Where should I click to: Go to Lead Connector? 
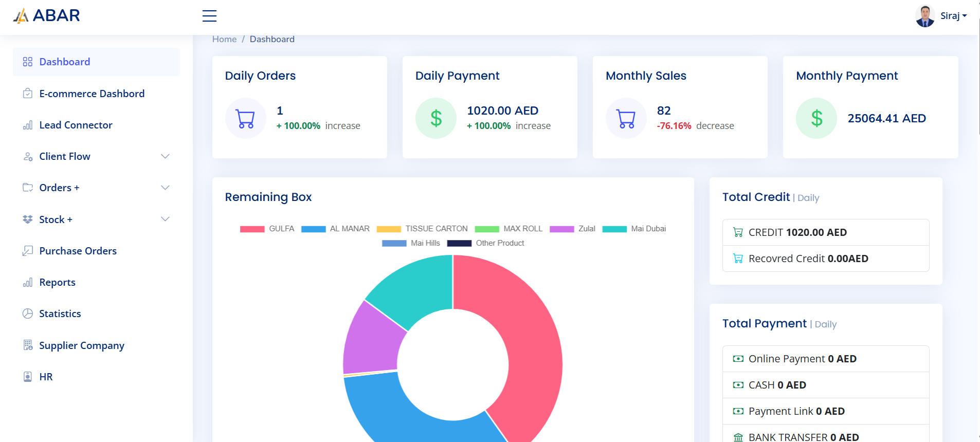[x=96, y=125]
